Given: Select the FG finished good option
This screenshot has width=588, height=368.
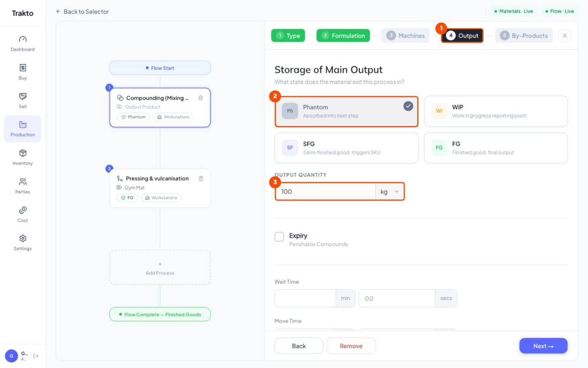Looking at the screenshot, I should (496, 148).
